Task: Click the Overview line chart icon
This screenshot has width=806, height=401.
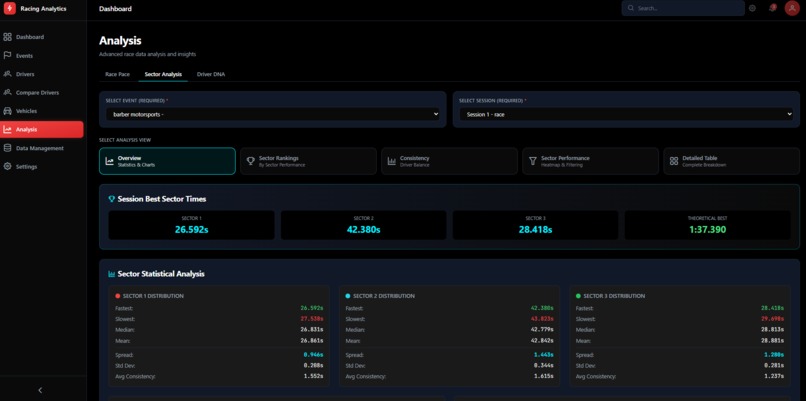Action: 109,161
